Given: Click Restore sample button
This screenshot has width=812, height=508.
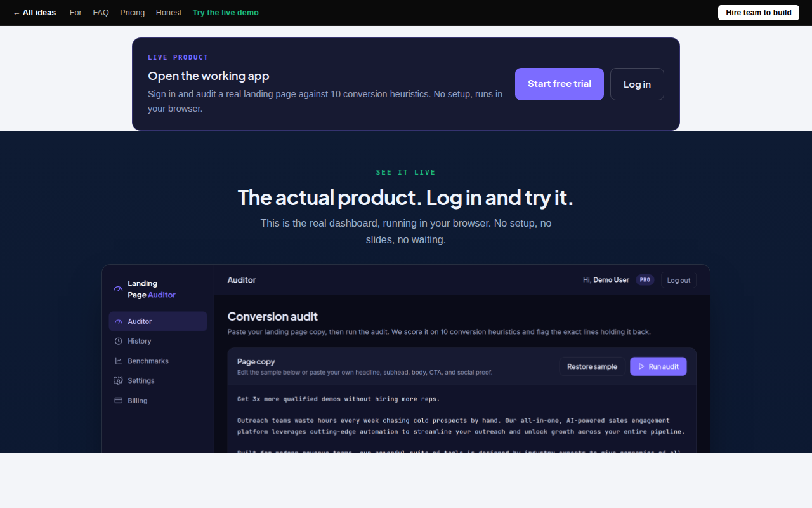Looking at the screenshot, I should (592, 366).
